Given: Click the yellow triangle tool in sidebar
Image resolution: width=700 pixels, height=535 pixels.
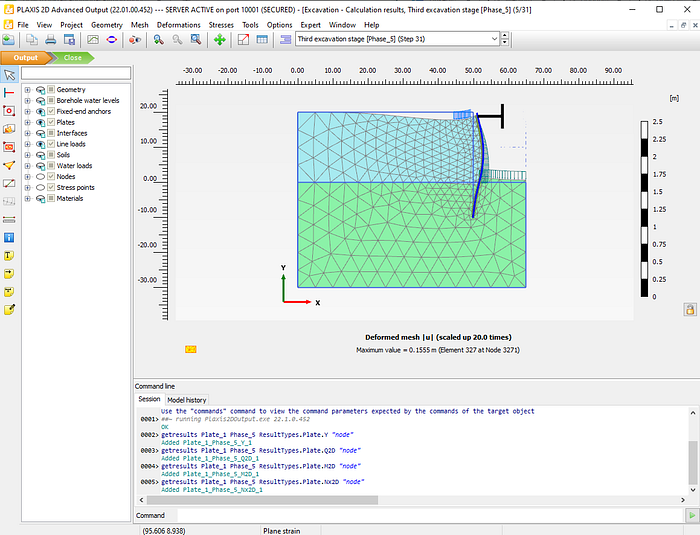Looking at the screenshot, I should 9,165.
